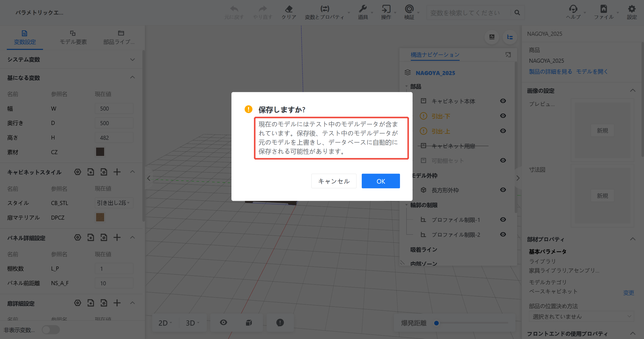This screenshot has width=644, height=339.
Task: Toggle visibility of 引出-下
Action: (x=503, y=116)
